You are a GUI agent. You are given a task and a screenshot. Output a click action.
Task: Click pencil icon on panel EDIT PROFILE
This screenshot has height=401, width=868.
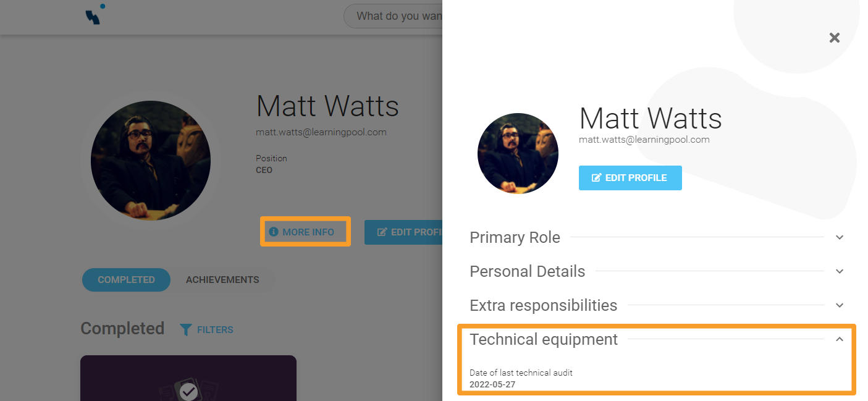coord(596,178)
